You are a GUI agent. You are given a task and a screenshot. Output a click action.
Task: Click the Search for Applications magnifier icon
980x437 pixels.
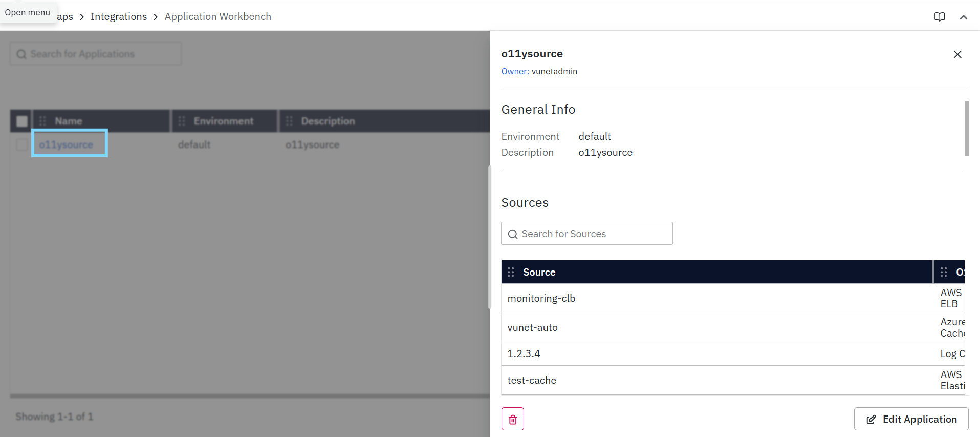(x=21, y=54)
